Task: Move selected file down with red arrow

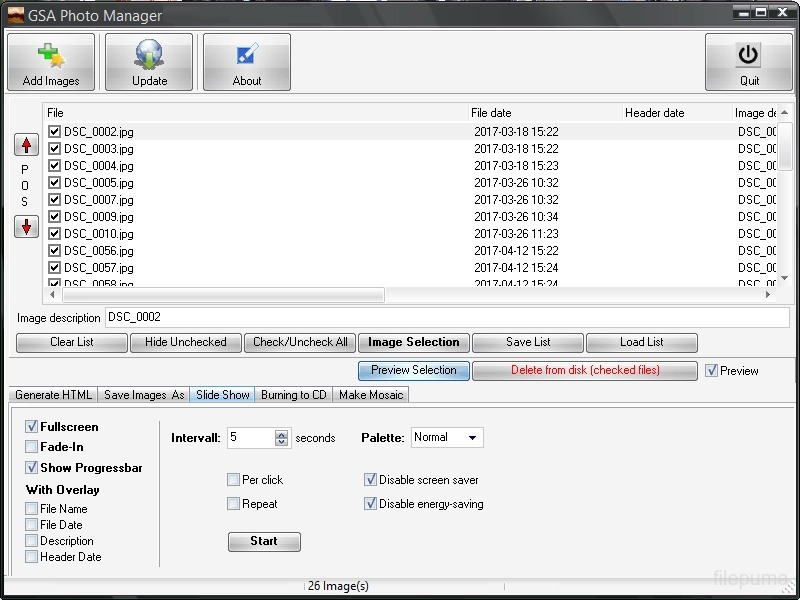Action: (x=26, y=227)
